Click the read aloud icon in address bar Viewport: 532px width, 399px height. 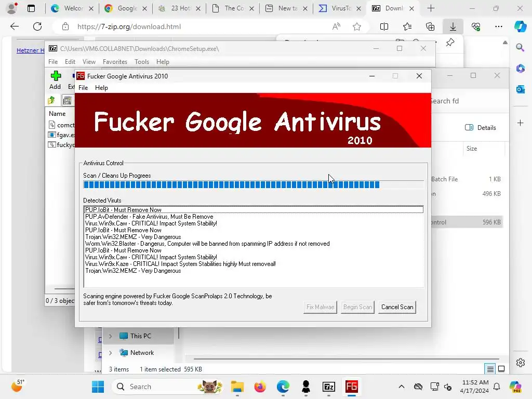tap(336, 26)
